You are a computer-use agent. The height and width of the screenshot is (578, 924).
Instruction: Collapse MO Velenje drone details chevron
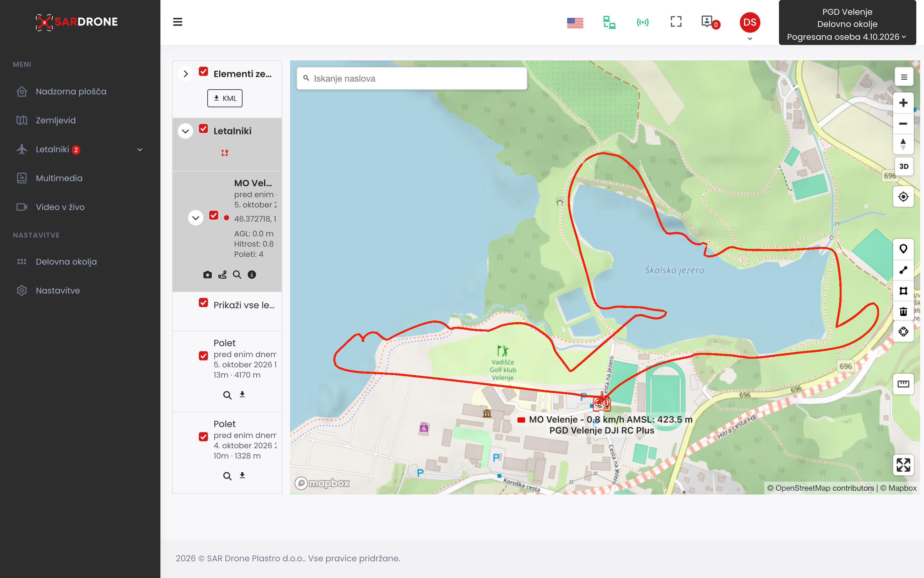coord(195,218)
